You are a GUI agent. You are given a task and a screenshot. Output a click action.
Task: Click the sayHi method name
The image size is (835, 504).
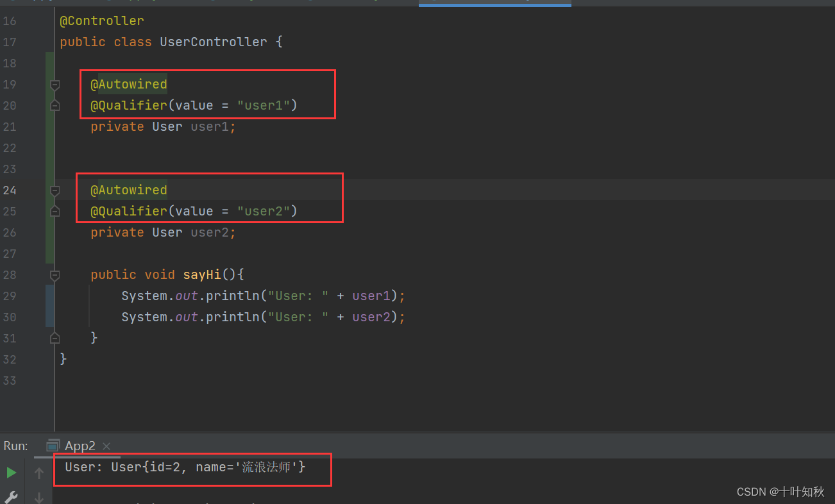pos(202,275)
